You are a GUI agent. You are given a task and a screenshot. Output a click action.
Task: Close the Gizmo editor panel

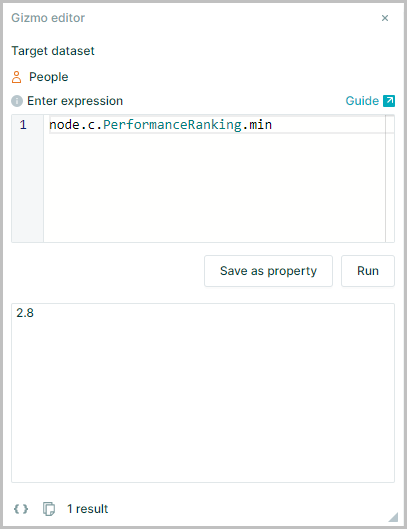[x=385, y=18]
